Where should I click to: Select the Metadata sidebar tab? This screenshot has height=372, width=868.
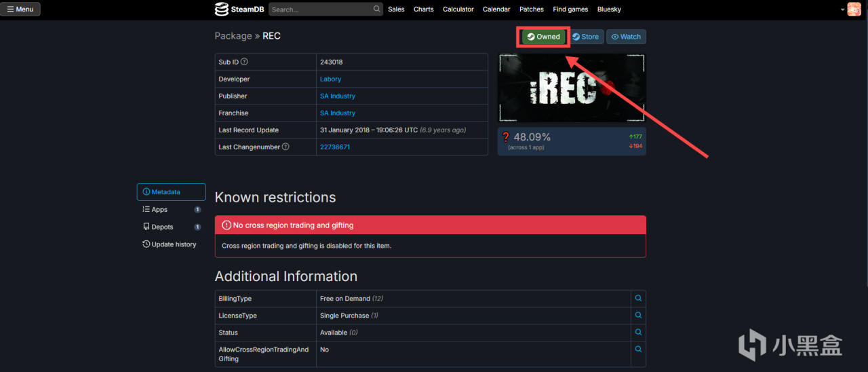point(171,192)
